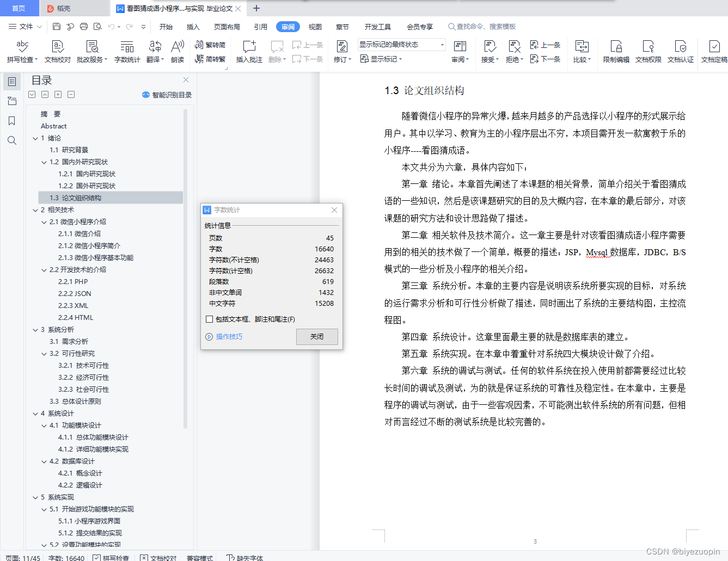Reject the change with 拒绝
728x561 pixels.
pos(514,52)
